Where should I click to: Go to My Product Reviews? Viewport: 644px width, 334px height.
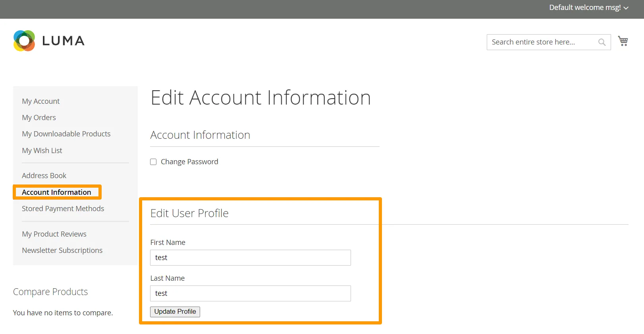(54, 234)
